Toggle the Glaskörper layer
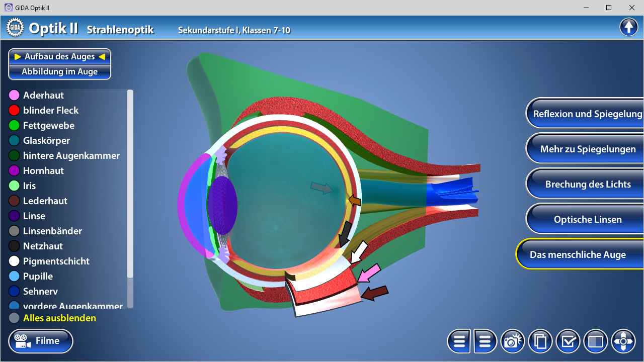This screenshot has height=362, width=644. pos(46,141)
